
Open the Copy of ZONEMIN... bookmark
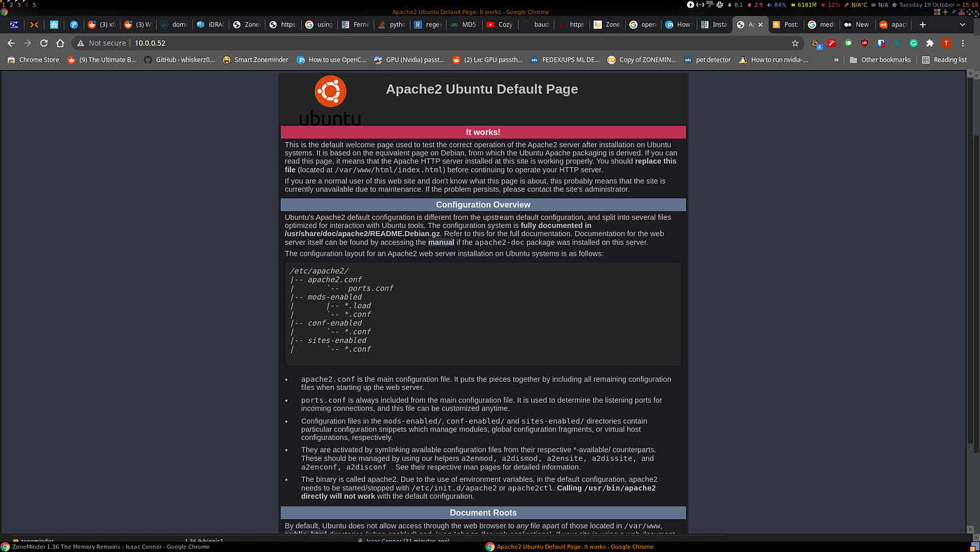(x=643, y=60)
